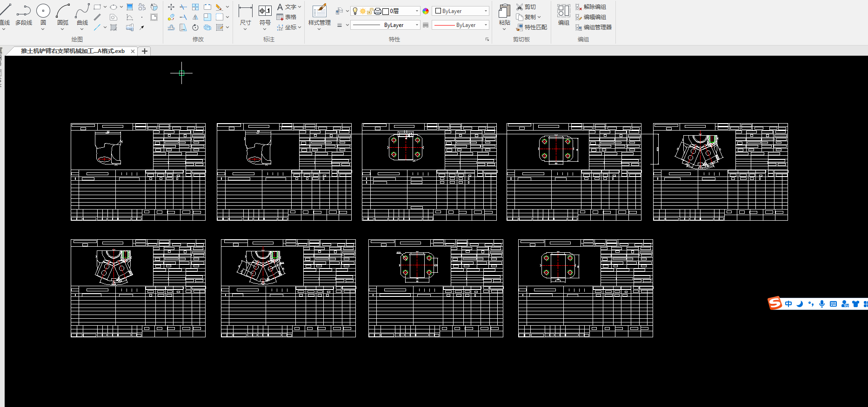Toggle the layer lightbulb on/off icon
Screen dimensions: 868x407
pos(355,11)
